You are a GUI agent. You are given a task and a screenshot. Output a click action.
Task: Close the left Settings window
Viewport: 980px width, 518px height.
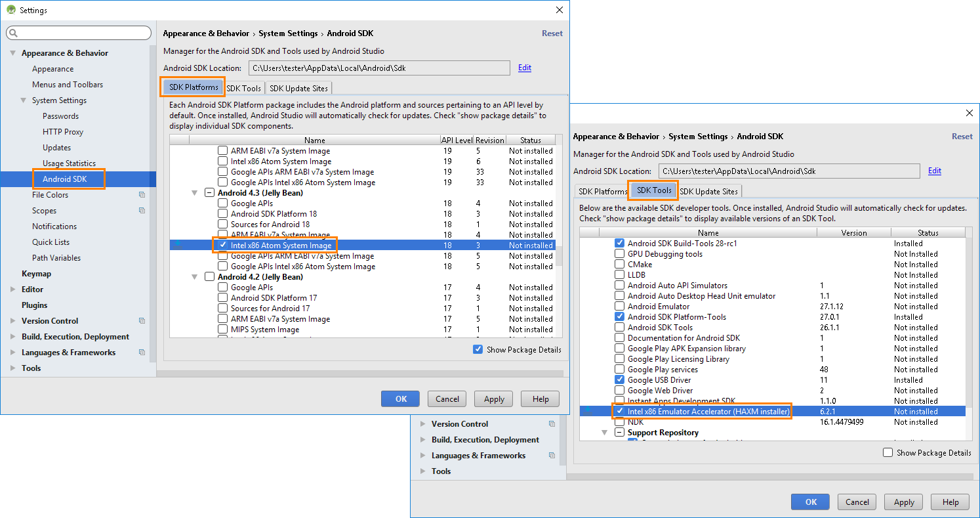tap(559, 10)
